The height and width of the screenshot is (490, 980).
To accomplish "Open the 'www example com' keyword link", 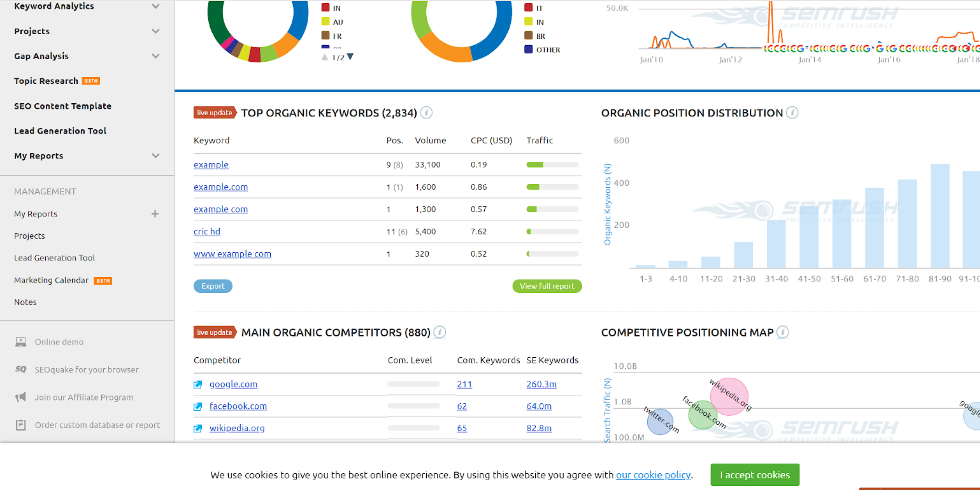I will click(232, 254).
